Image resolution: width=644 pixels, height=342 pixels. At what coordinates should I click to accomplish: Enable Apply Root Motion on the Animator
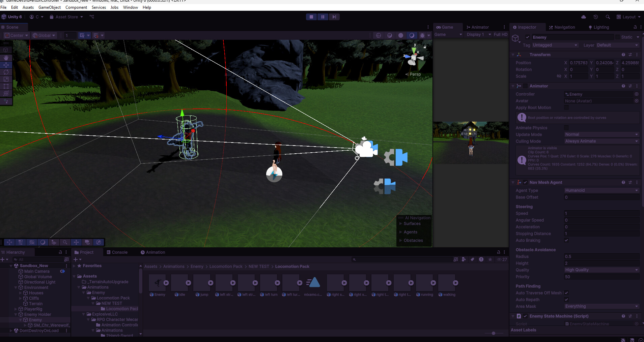[x=566, y=107]
